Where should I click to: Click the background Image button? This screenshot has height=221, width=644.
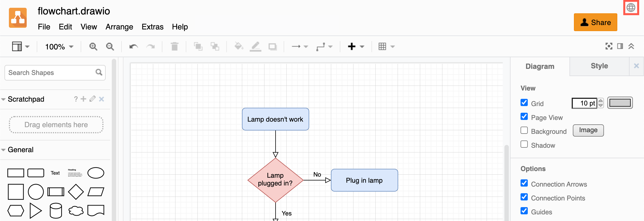588,130
